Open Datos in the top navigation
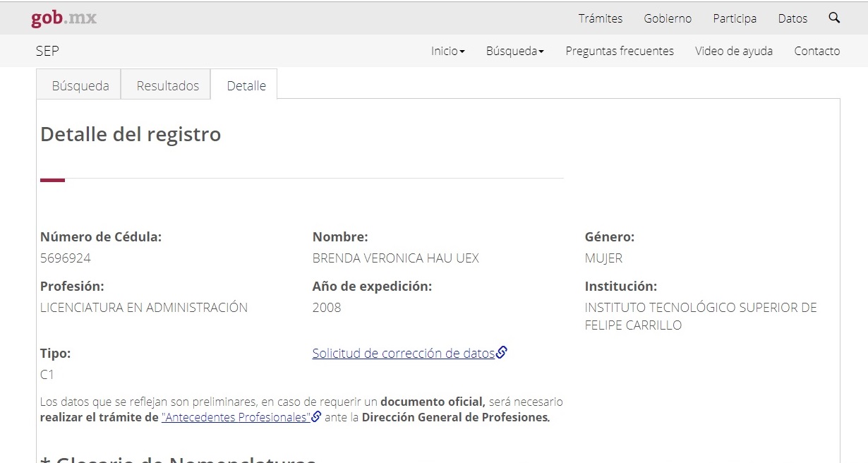The image size is (868, 463). tap(792, 19)
